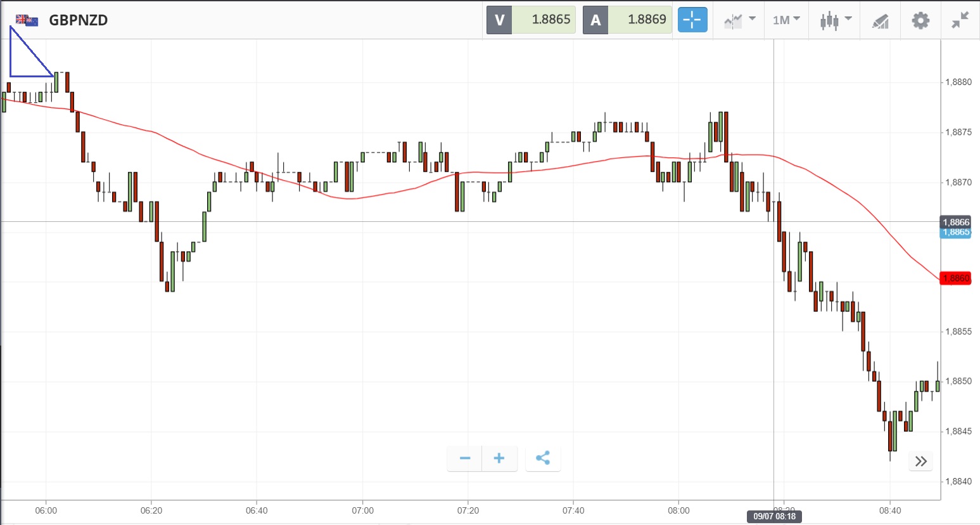
Task: Open the indicators dropdown
Action: tap(739, 20)
